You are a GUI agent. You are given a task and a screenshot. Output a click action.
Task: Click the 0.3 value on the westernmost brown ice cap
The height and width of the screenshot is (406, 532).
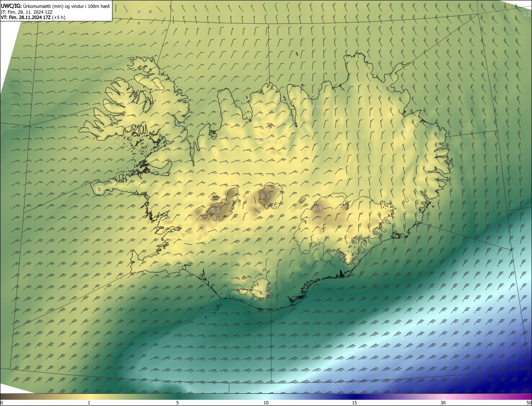215,210
